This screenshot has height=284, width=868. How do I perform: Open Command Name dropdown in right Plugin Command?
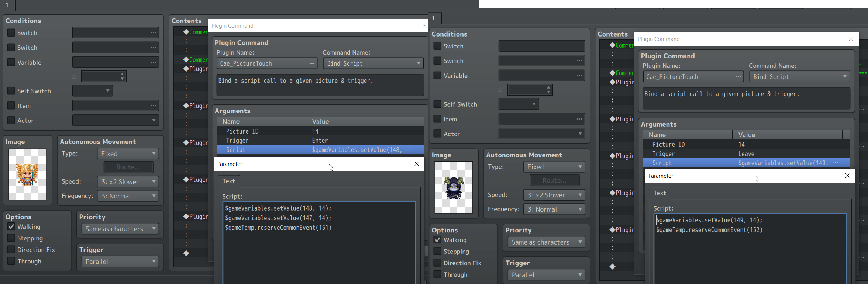pyautogui.click(x=799, y=77)
